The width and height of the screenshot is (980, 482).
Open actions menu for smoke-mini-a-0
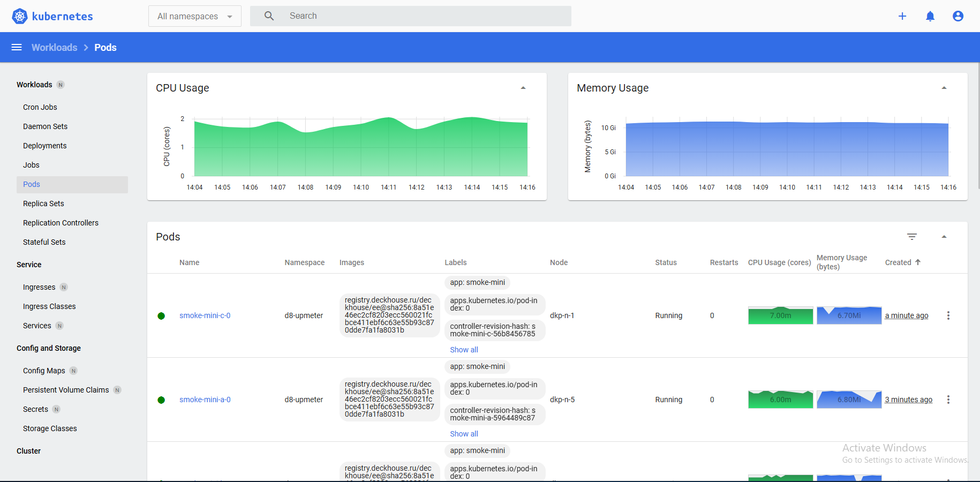pos(948,400)
